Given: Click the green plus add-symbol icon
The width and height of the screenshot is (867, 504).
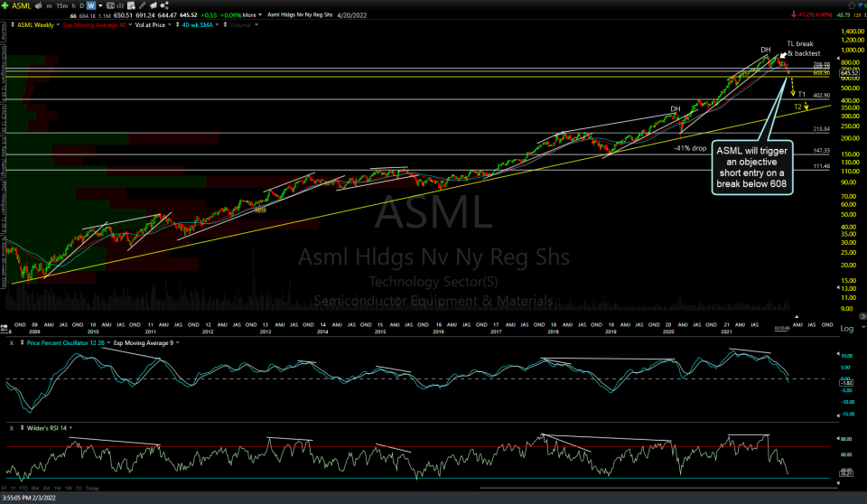Looking at the screenshot, I should [x=5, y=5].
